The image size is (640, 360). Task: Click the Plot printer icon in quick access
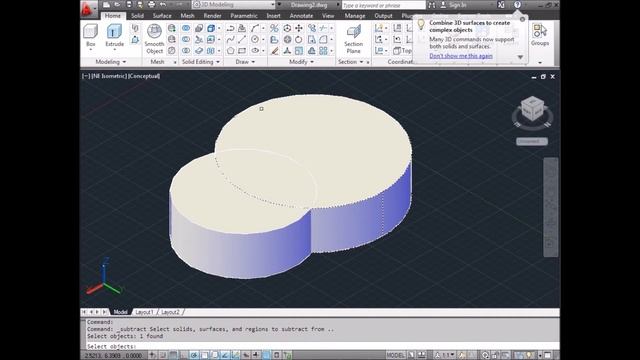[151, 5]
